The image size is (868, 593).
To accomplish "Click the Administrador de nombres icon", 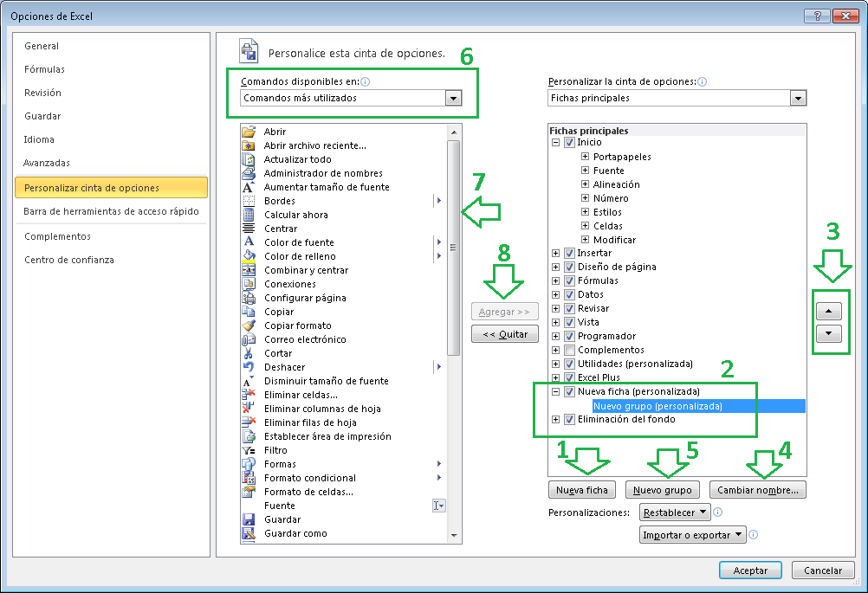I will pyautogui.click(x=249, y=173).
